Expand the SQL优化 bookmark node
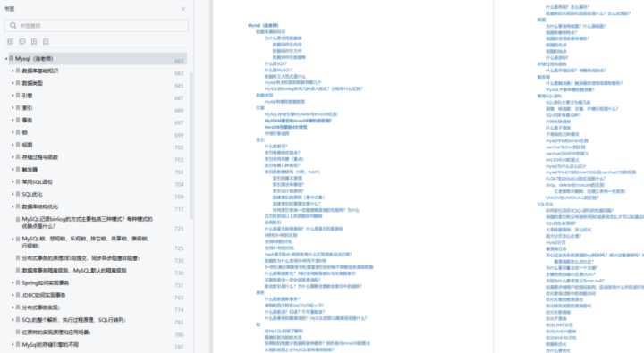This screenshot has height=353, width=644. [x=13, y=194]
